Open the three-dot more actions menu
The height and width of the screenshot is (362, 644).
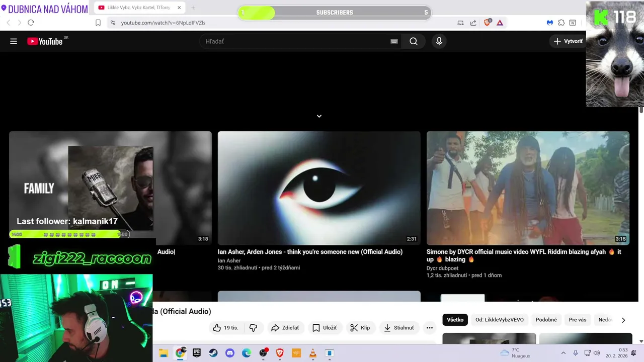[x=429, y=328]
